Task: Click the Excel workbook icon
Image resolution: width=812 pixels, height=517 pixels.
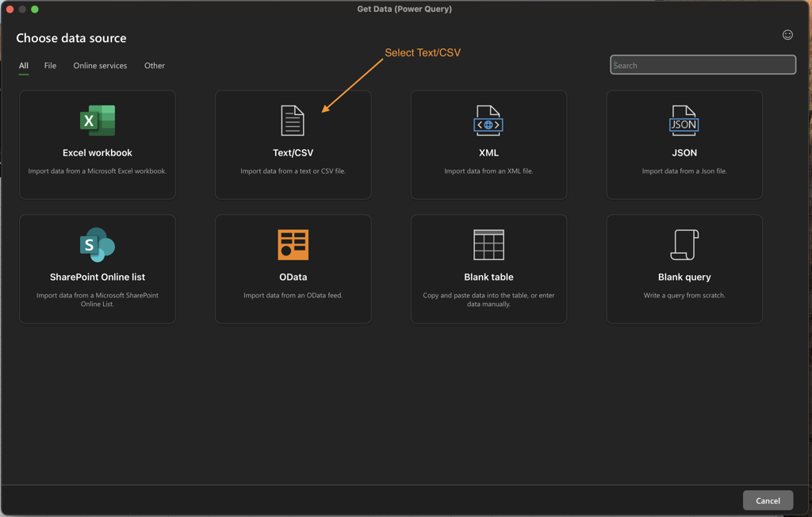Action: (98, 121)
